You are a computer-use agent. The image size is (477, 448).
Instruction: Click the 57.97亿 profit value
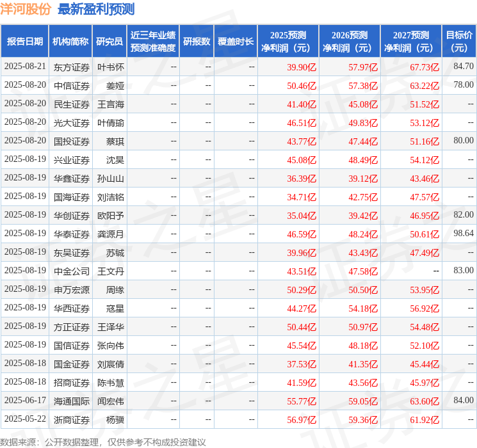click(363, 67)
